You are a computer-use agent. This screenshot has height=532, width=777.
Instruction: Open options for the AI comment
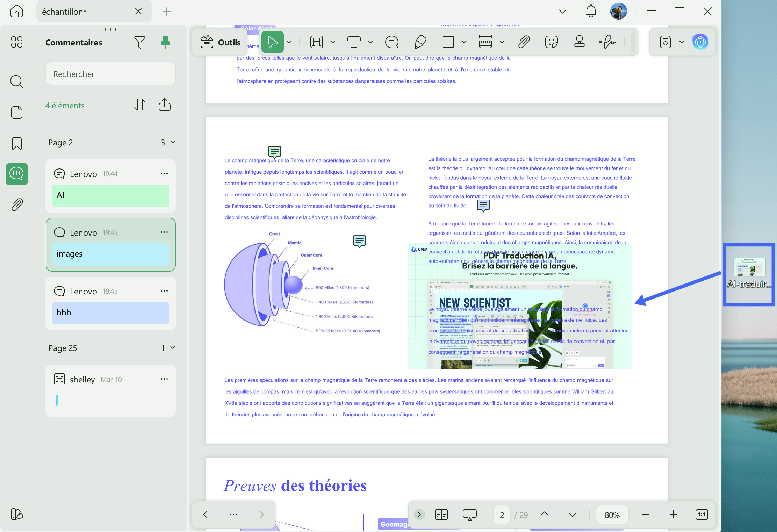(x=164, y=174)
